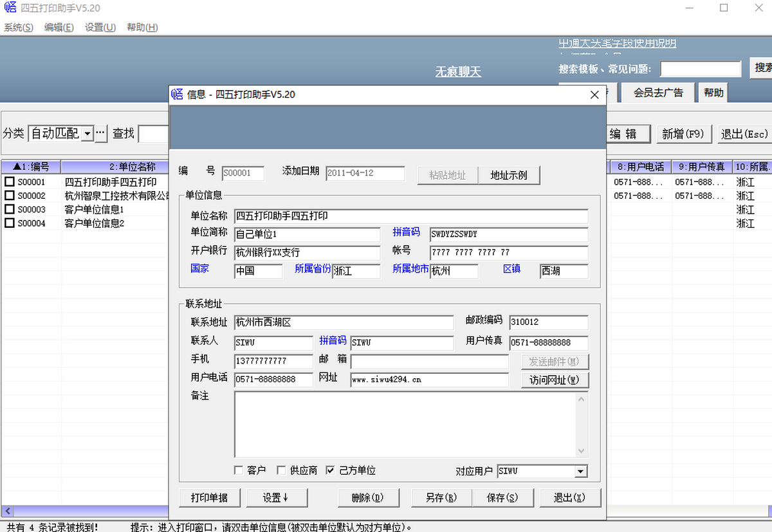Open the 系统(S) menu
The width and height of the screenshot is (772, 532).
[x=19, y=27]
